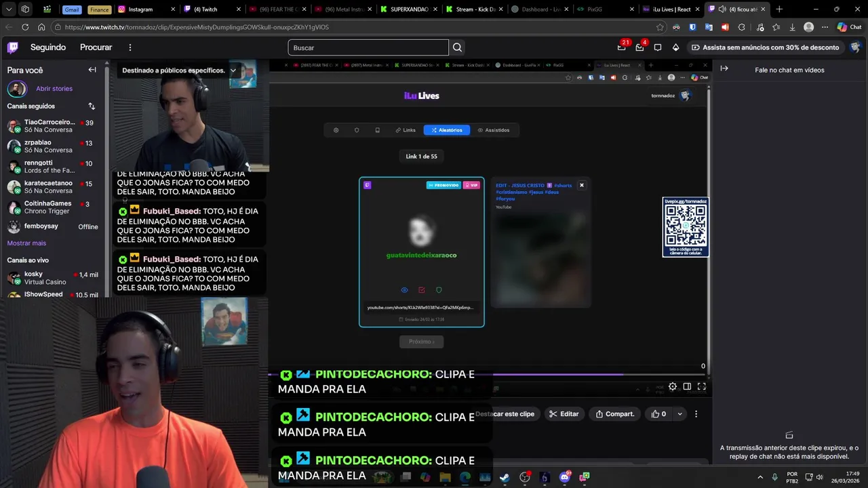Click the browser refresh button
868x488 pixels.
pyautogui.click(x=25, y=27)
